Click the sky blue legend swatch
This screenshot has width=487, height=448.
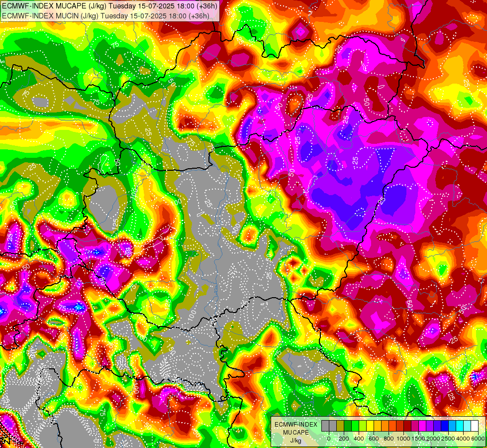coord(453,426)
